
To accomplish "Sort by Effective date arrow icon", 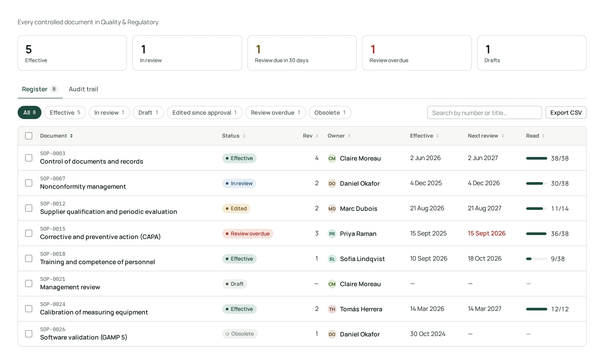I will coord(437,136).
